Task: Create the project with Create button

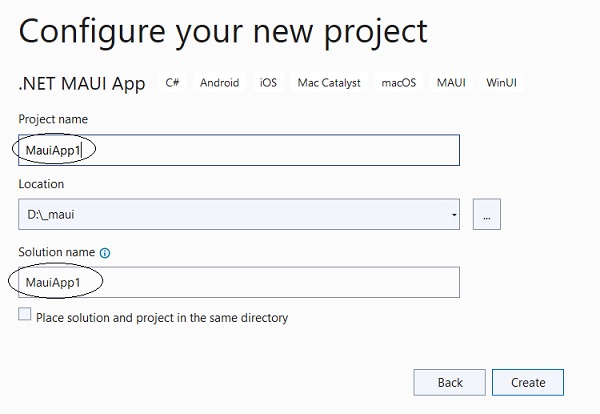Action: tap(528, 382)
